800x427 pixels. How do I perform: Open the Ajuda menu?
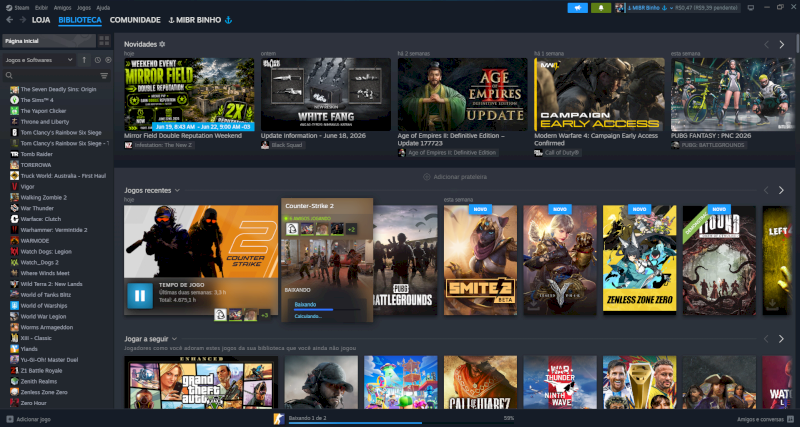103,8
